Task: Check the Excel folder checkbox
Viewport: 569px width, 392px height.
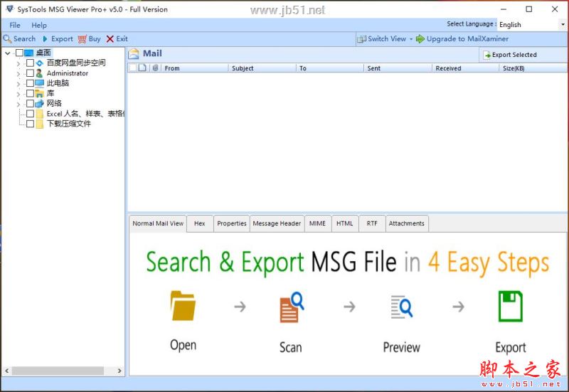Action: (x=30, y=114)
